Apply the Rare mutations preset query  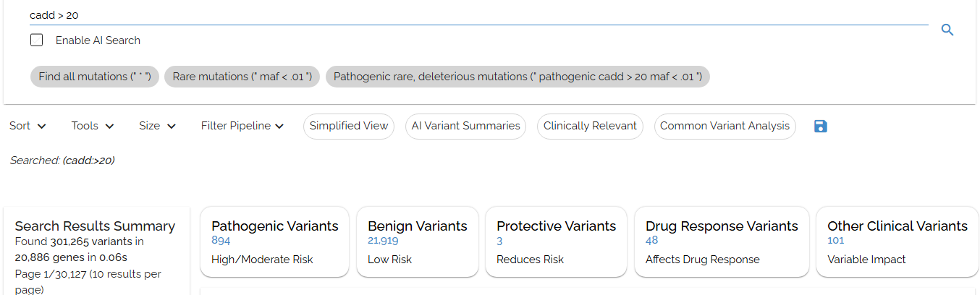[x=242, y=77]
